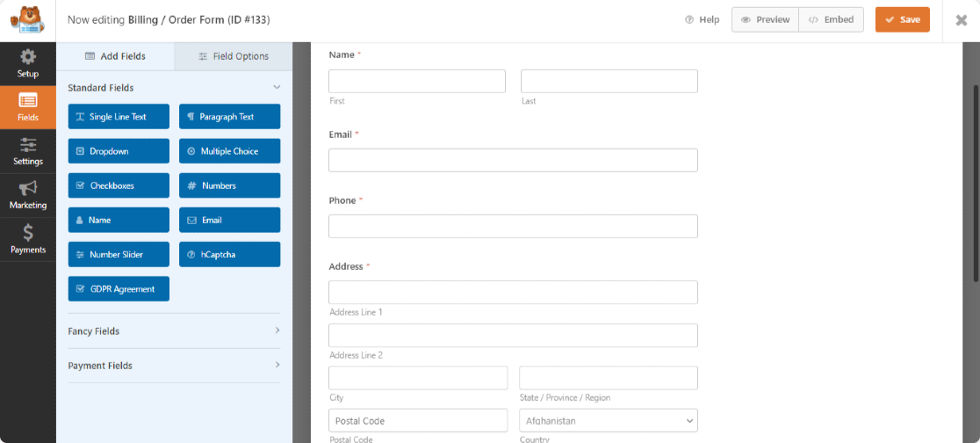Collapse the Standard Fields section
This screenshot has width=980, height=443.
pyautogui.click(x=175, y=88)
